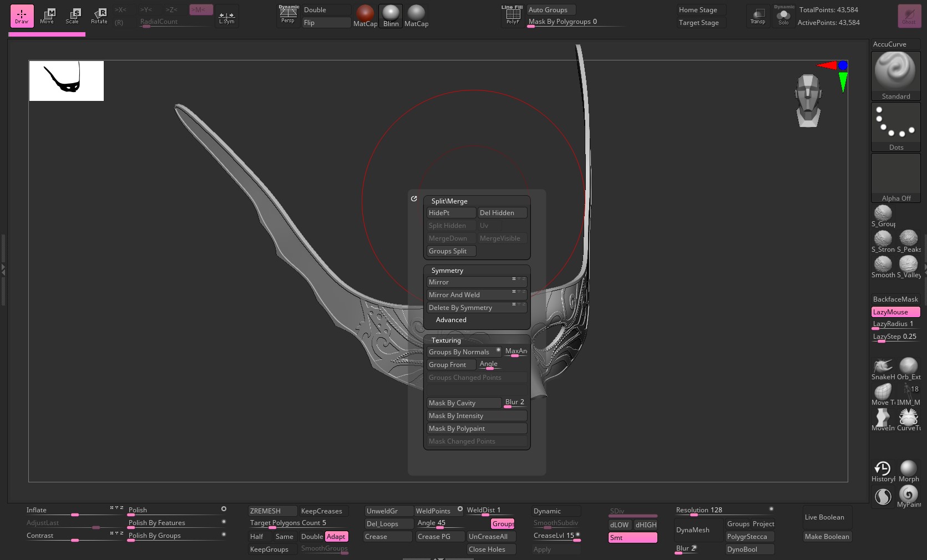This screenshot has width=927, height=560.
Task: Select the S_Group brush
Action: tap(883, 216)
